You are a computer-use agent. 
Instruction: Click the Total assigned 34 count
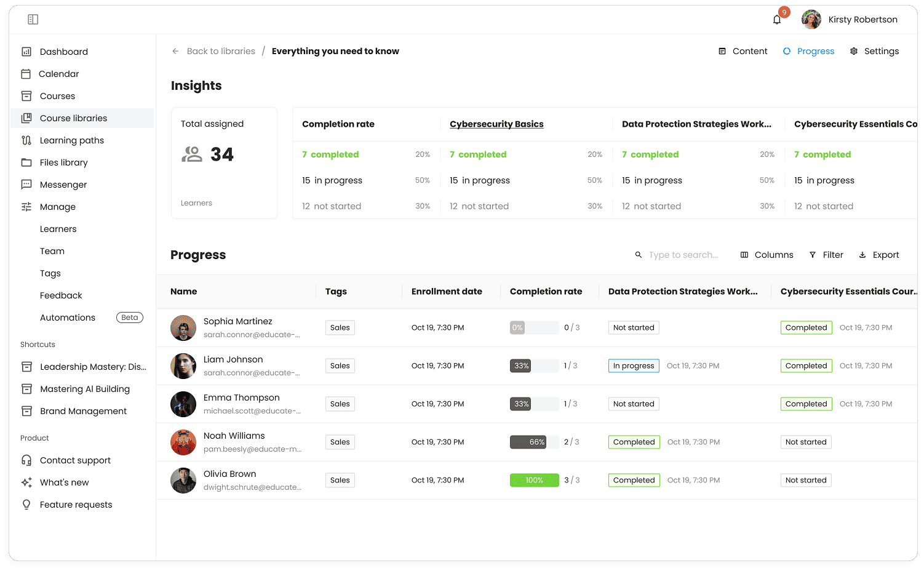pyautogui.click(x=222, y=154)
